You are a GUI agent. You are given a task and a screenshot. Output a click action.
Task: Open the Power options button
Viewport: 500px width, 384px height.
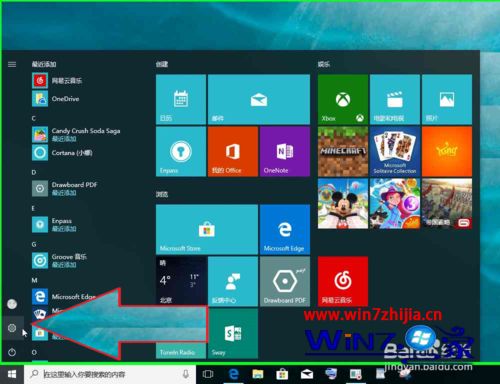click(12, 352)
